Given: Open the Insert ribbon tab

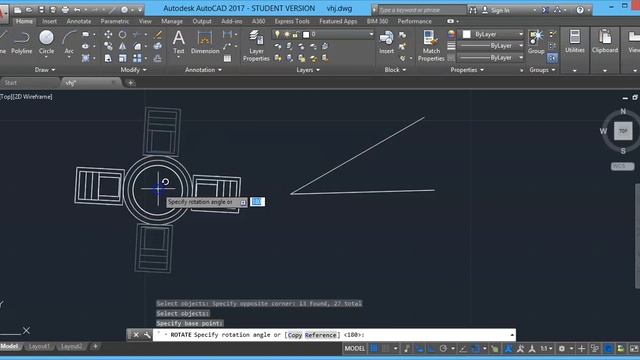Looking at the screenshot, I should point(49,21).
